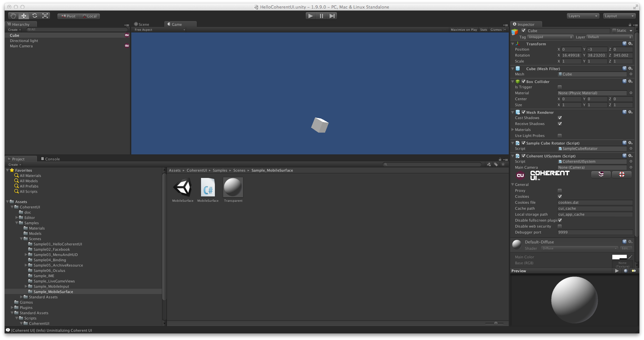644x340 pixels.
Task: Pick physic material via circle selector
Action: tap(631, 93)
